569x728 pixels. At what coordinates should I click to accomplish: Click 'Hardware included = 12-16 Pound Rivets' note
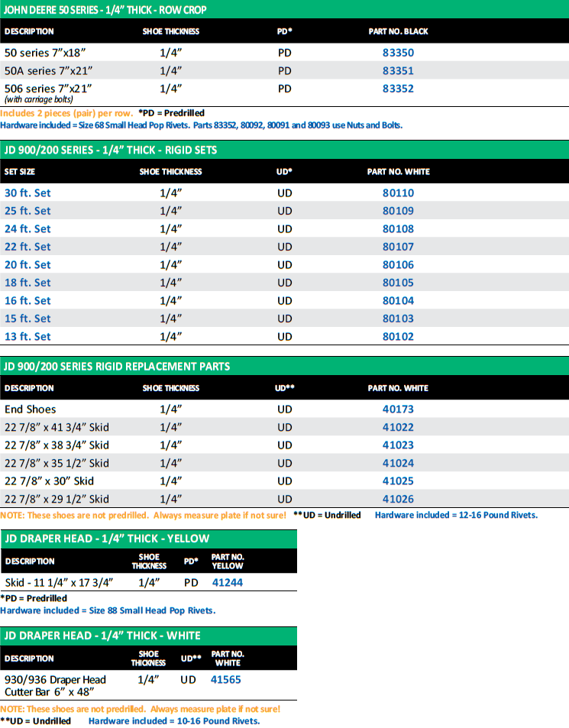456,515
